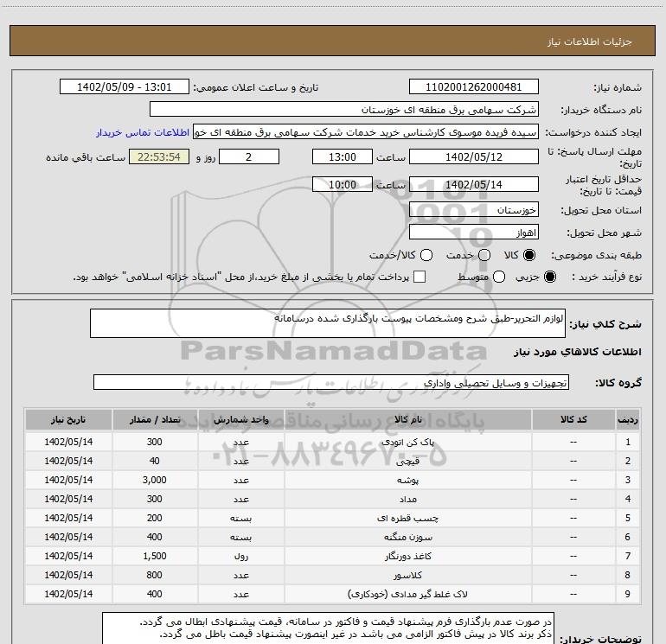
Task: Select جزیی purchase process type
Action: click(551, 277)
